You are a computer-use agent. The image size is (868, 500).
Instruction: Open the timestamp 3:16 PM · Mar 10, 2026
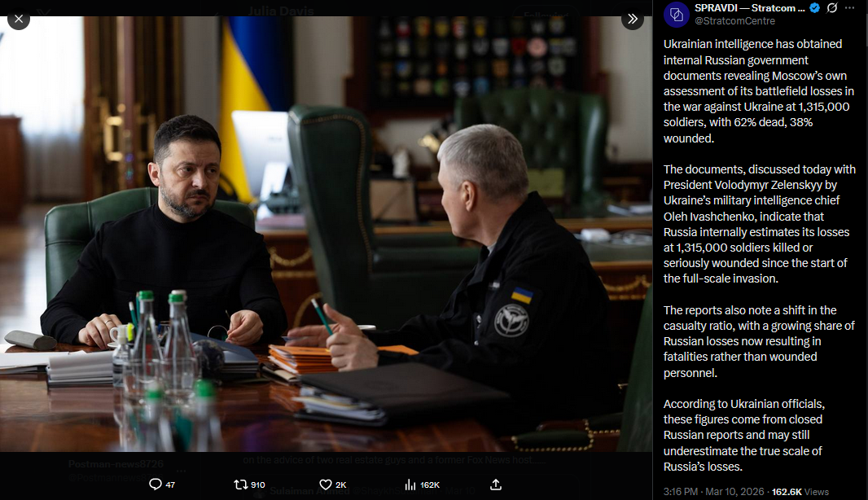point(713,492)
